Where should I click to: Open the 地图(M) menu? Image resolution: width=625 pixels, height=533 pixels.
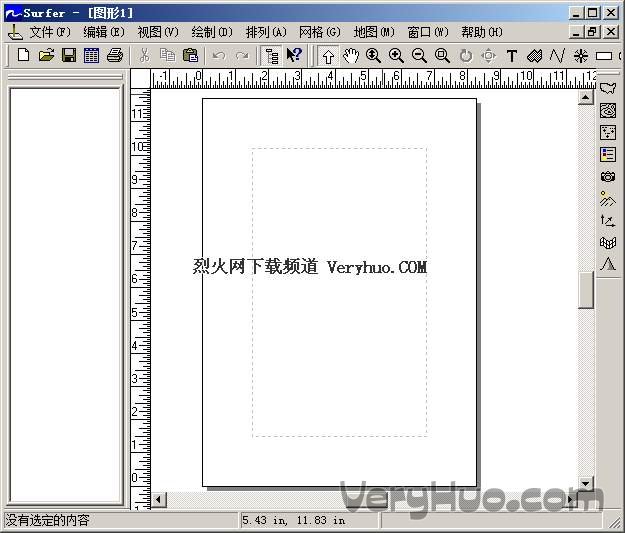pyautogui.click(x=374, y=32)
